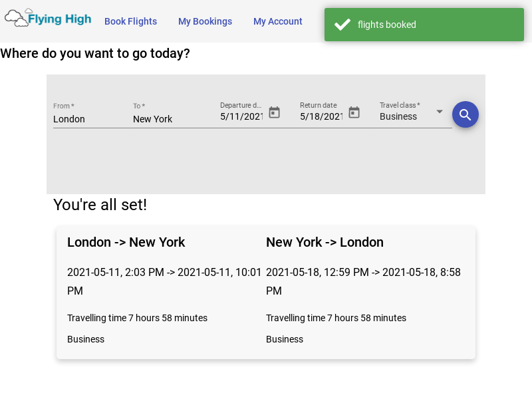
Task: Expand the Travel class dropdown arrow
Action: (x=440, y=112)
